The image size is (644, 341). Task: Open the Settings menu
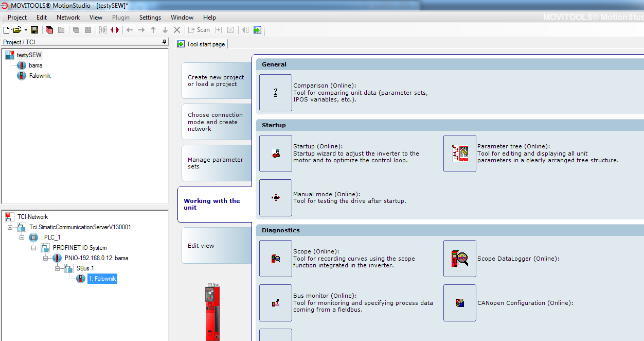pyautogui.click(x=150, y=18)
